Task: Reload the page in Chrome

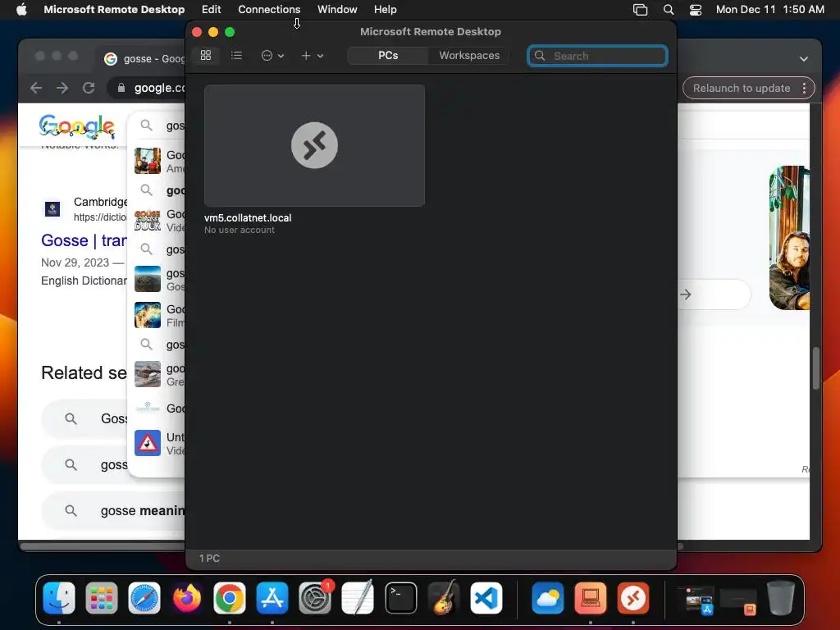Action: [x=89, y=88]
